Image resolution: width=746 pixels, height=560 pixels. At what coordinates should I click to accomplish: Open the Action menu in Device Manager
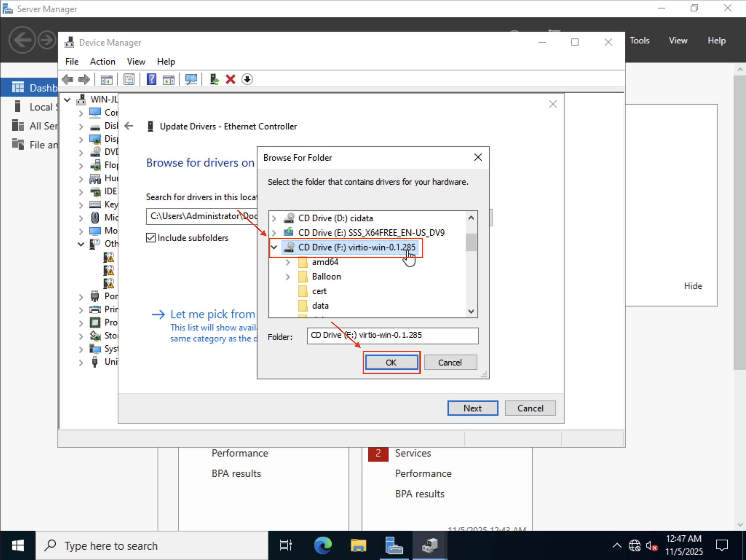102,61
